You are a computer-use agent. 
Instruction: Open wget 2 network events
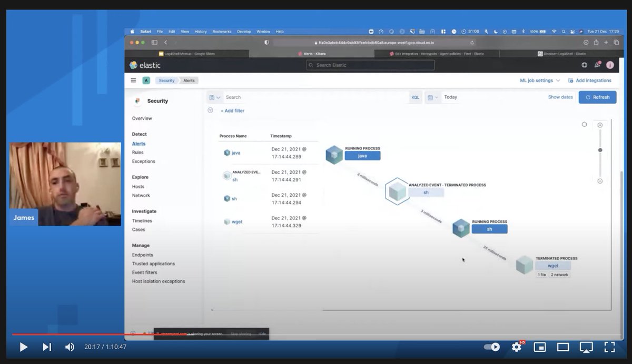point(559,275)
